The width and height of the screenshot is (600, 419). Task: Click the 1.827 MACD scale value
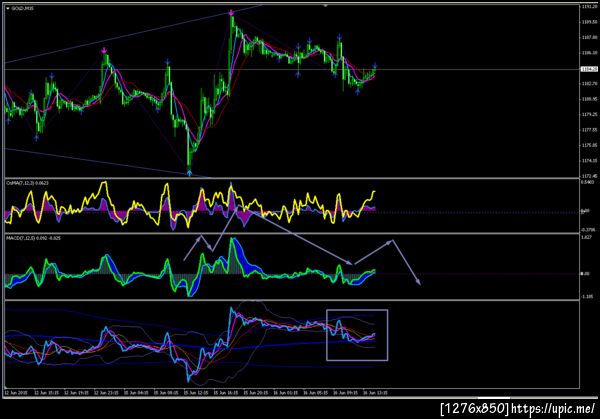pos(587,238)
